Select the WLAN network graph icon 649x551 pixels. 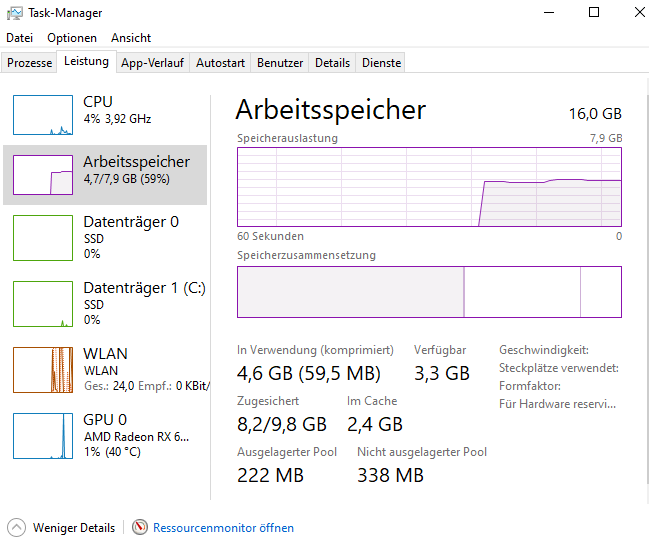coord(43,370)
